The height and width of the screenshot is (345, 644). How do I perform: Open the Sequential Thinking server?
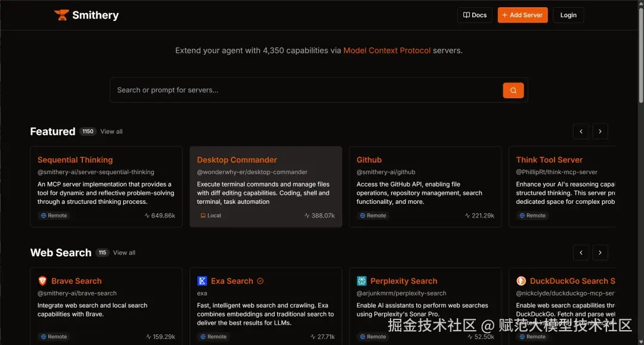75,160
